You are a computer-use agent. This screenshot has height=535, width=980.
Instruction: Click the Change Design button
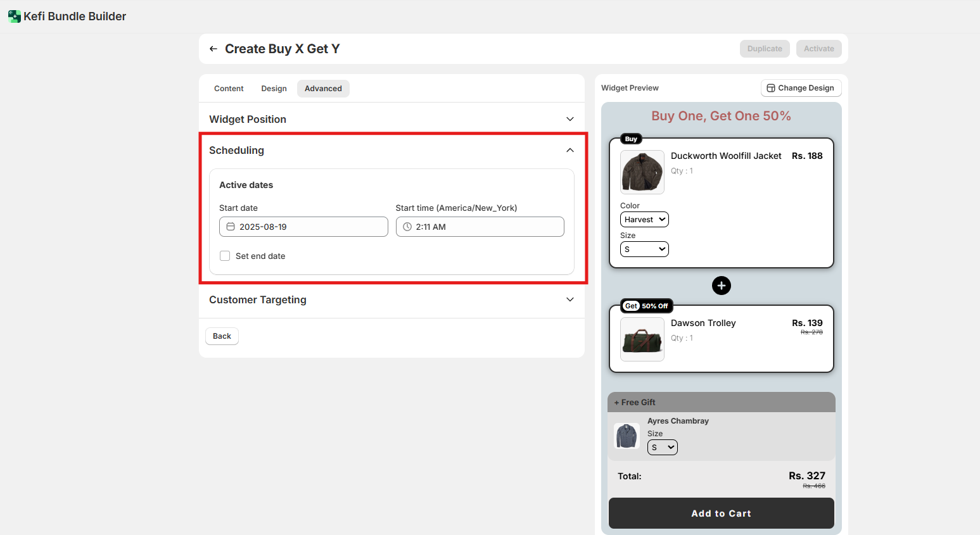pyautogui.click(x=801, y=88)
